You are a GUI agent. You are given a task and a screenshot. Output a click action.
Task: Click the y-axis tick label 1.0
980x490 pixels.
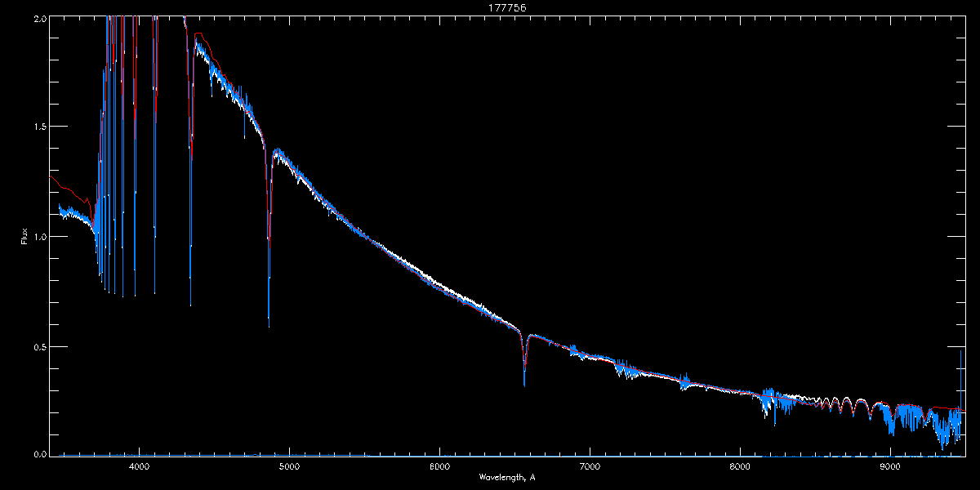(x=39, y=237)
